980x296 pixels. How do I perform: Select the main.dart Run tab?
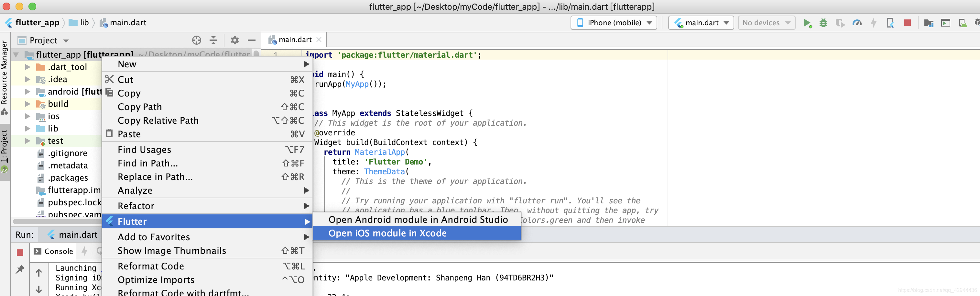tap(73, 235)
